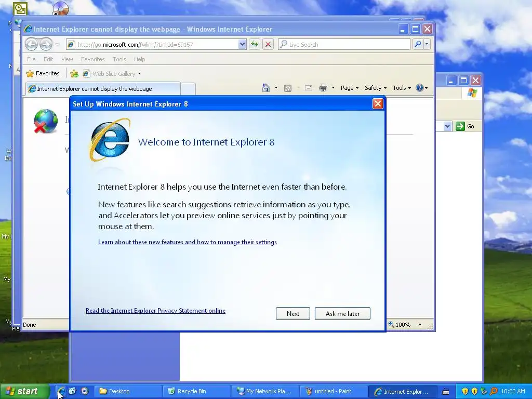Open the Web Slice Gallery dropdown
The height and width of the screenshot is (399, 532).
point(139,74)
